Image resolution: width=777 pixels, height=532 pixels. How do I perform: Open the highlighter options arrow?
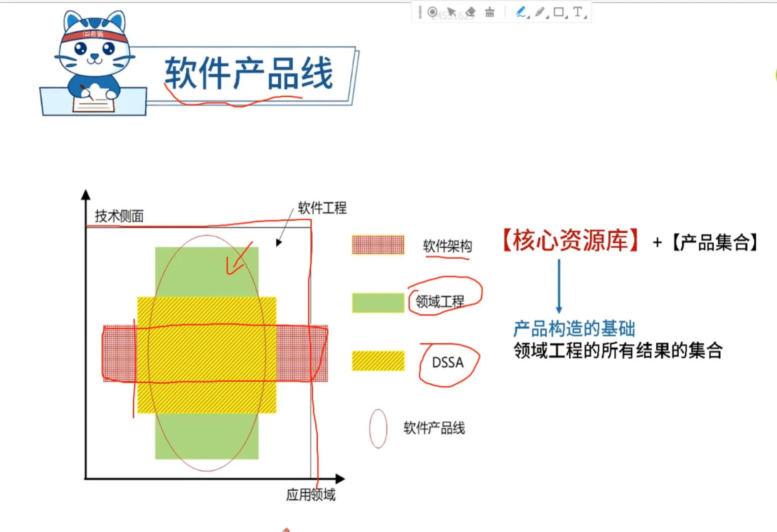coord(547,17)
